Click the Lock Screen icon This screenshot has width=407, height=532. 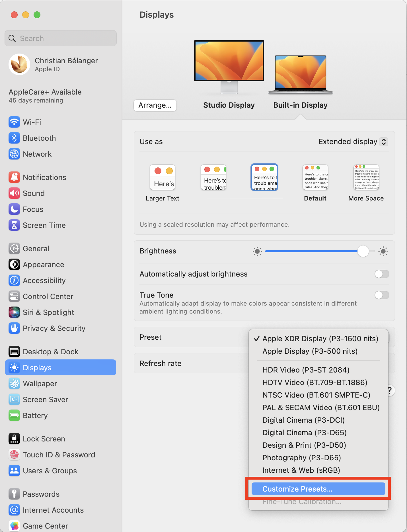[14, 439]
